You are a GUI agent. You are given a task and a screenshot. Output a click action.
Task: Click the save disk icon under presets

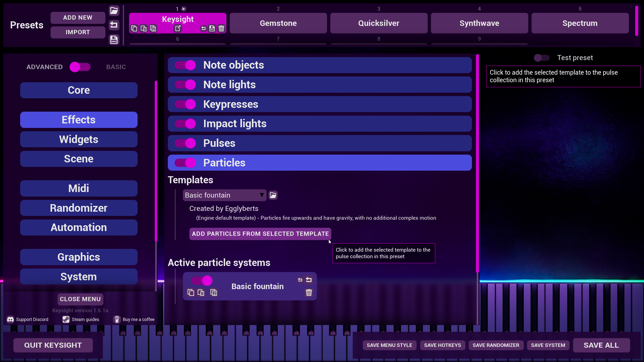(114, 40)
